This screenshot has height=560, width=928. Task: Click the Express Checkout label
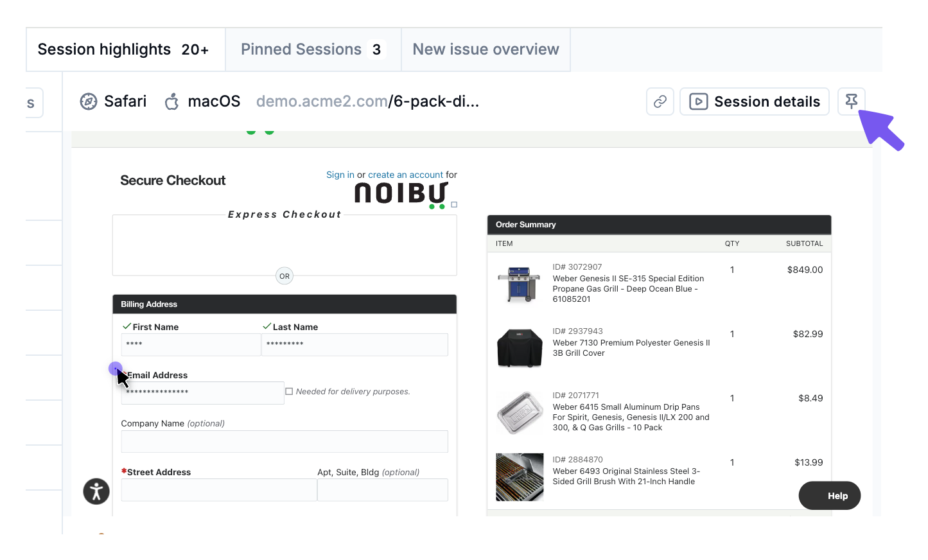pyautogui.click(x=285, y=214)
